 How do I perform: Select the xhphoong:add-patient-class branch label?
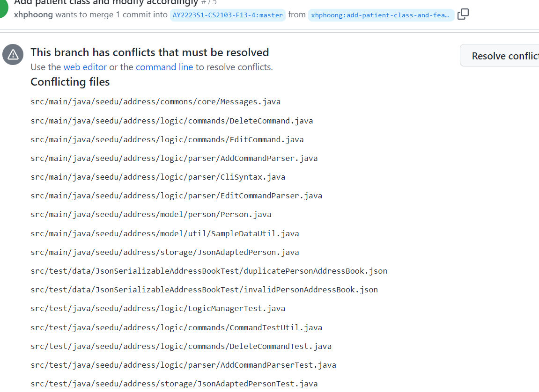click(x=380, y=15)
